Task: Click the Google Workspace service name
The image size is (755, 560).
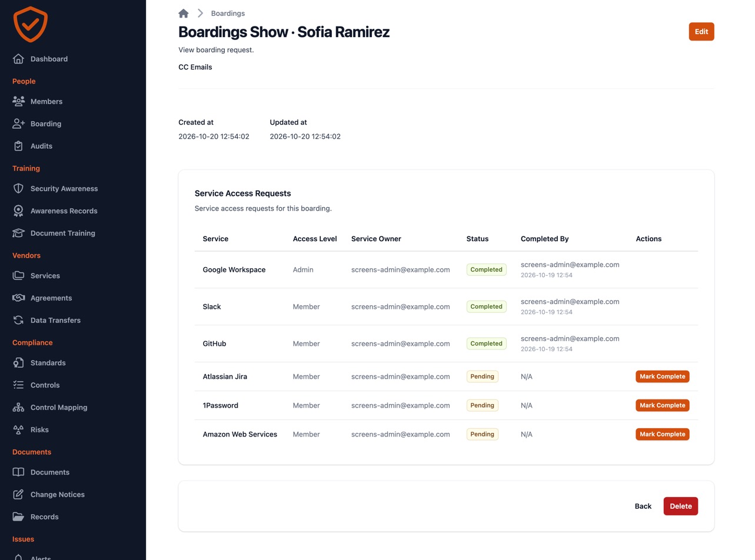Action: 234,269
